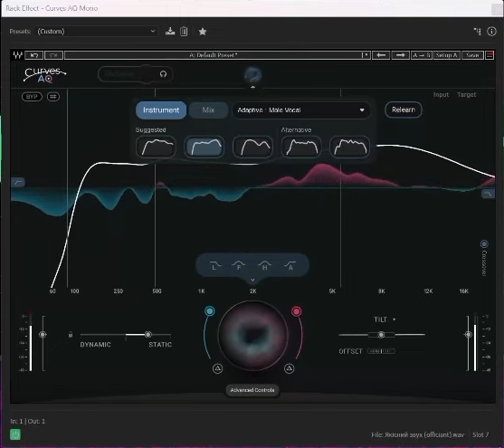Image resolution: width=504 pixels, height=448 pixels.
Task: Click the OFFSET value control
Action: click(x=381, y=351)
